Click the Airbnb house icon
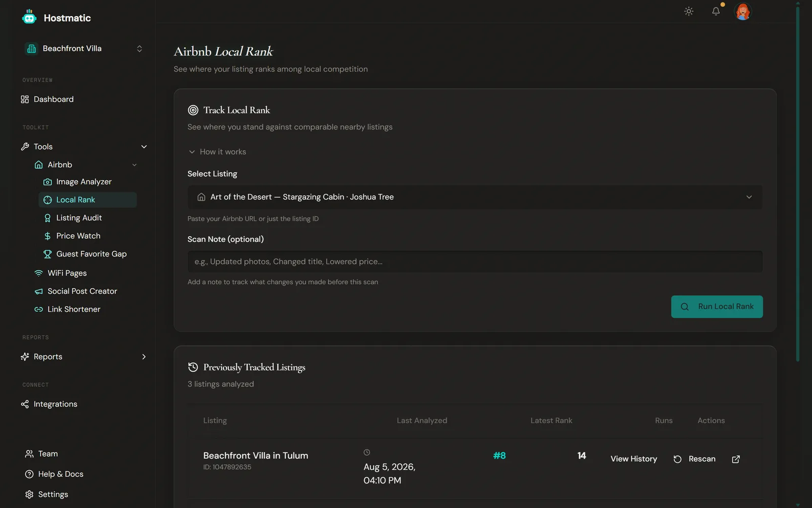Image resolution: width=812 pixels, height=508 pixels. pyautogui.click(x=39, y=165)
